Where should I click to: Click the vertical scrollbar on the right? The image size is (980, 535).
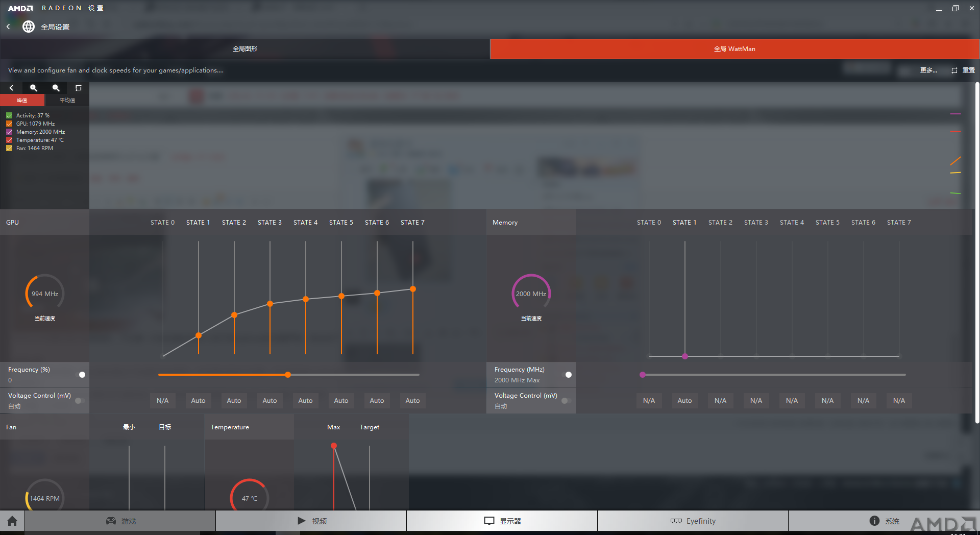tap(977, 253)
